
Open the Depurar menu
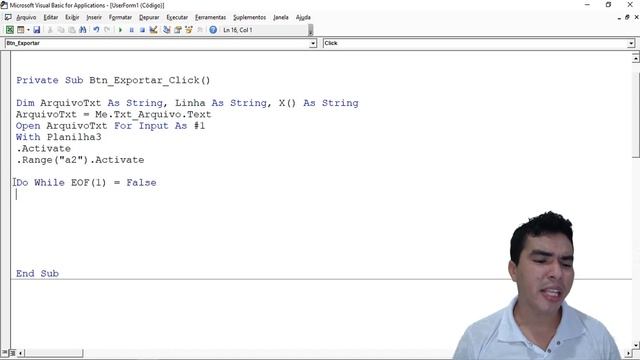click(x=149, y=17)
